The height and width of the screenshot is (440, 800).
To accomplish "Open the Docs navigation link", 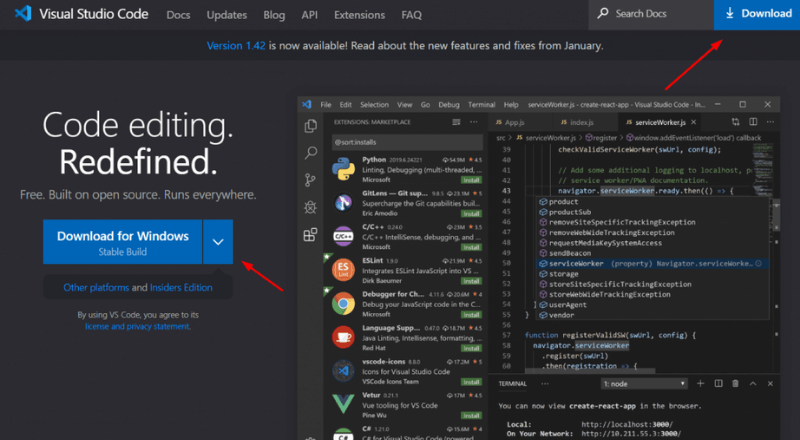I will coord(178,15).
